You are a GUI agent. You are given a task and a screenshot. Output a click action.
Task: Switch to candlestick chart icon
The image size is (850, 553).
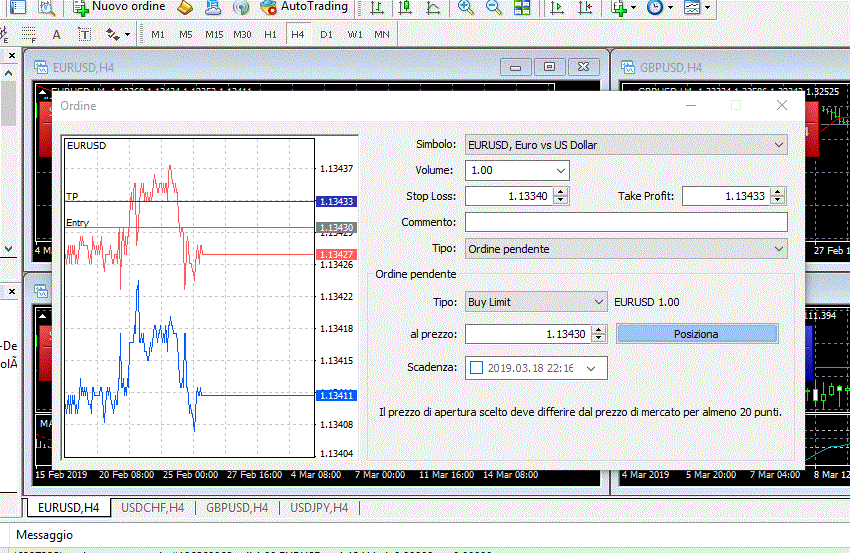(404, 8)
